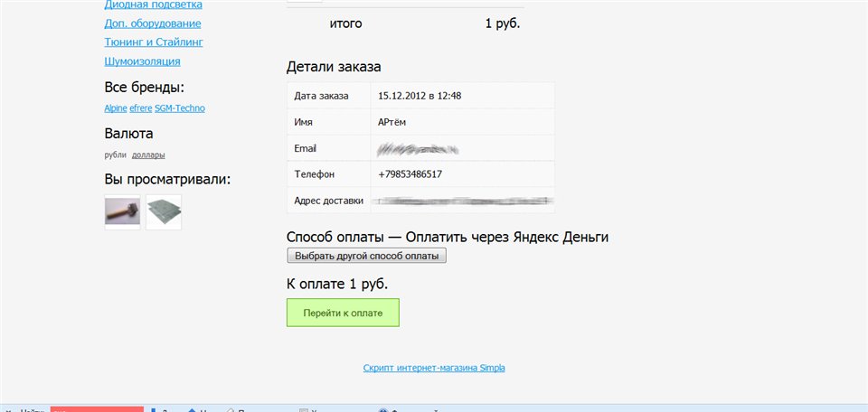The image size is (868, 412).
Task: Click the order date 15.12.2012 value
Action: coord(420,95)
